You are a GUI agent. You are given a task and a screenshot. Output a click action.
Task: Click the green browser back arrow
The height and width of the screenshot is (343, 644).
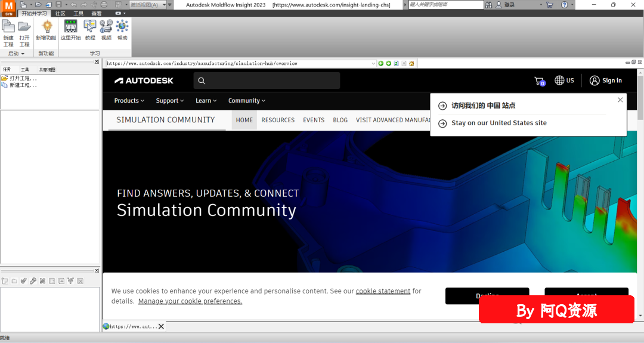[x=380, y=63]
